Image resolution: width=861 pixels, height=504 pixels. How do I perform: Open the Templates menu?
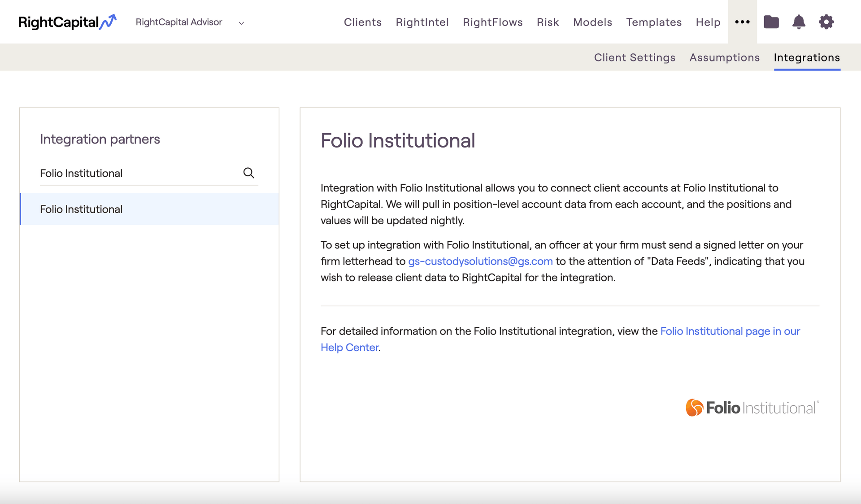(654, 22)
